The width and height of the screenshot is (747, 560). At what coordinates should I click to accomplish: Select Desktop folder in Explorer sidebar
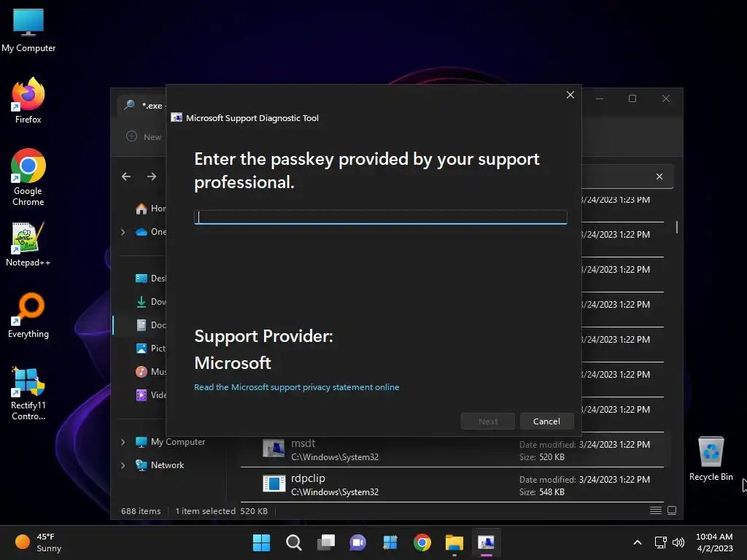point(150,279)
